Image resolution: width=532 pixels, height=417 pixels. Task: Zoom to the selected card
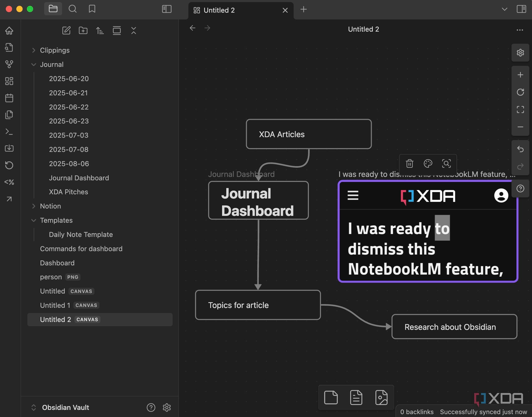446,163
